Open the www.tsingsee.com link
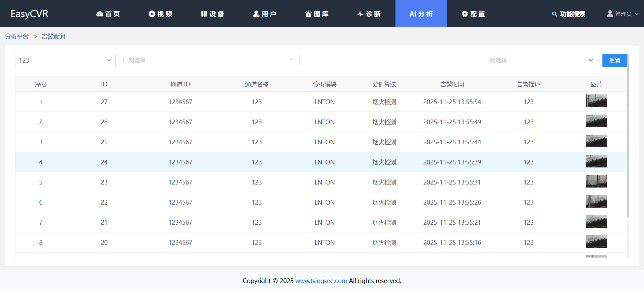 [x=321, y=281]
